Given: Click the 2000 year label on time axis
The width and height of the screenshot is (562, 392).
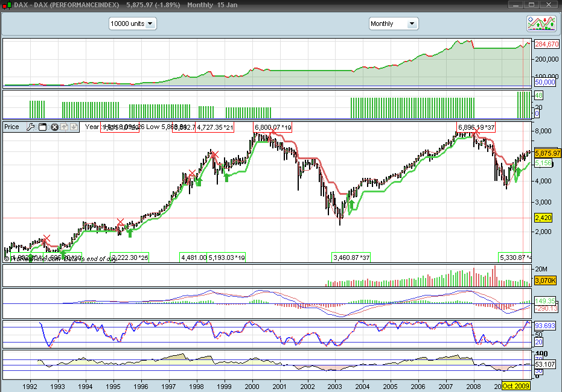Looking at the screenshot, I should pyautogui.click(x=252, y=387).
